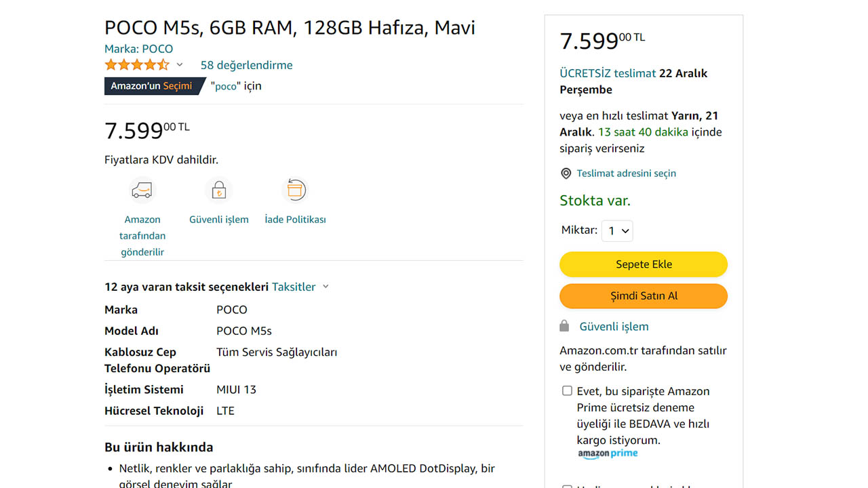Open the 58 değerlendirme reviews link
The height and width of the screenshot is (488, 868).
pos(246,65)
